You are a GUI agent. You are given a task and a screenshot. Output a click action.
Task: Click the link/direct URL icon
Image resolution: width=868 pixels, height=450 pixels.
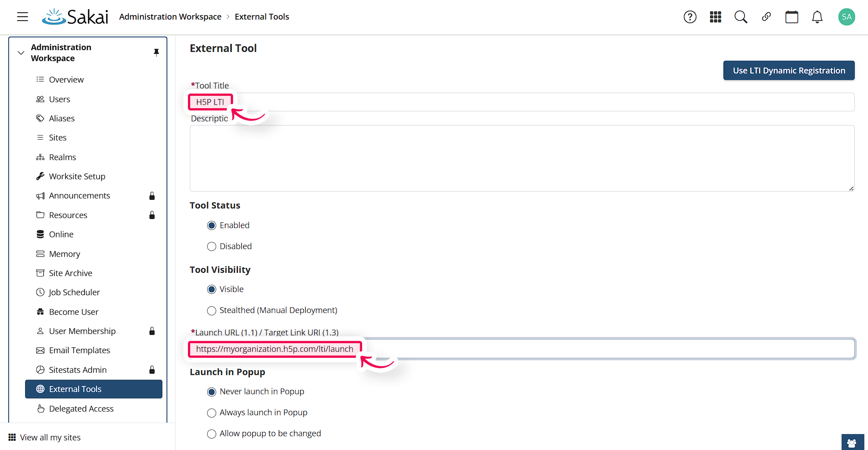click(x=766, y=17)
